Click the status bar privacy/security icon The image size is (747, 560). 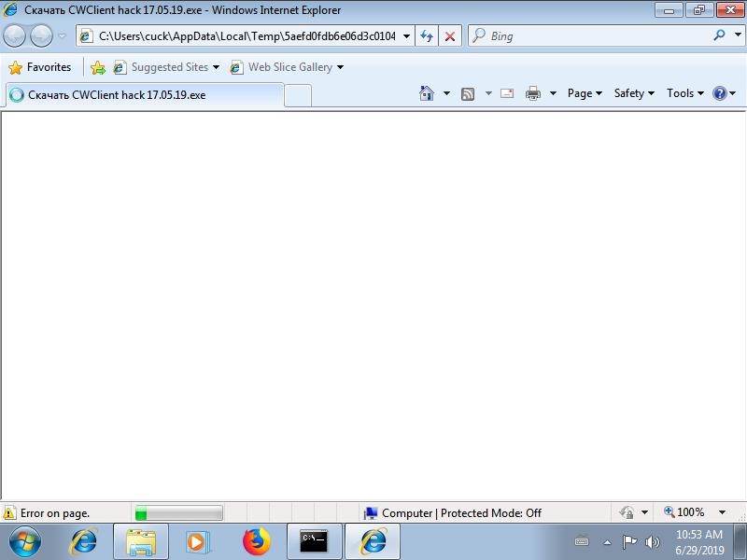(x=627, y=512)
